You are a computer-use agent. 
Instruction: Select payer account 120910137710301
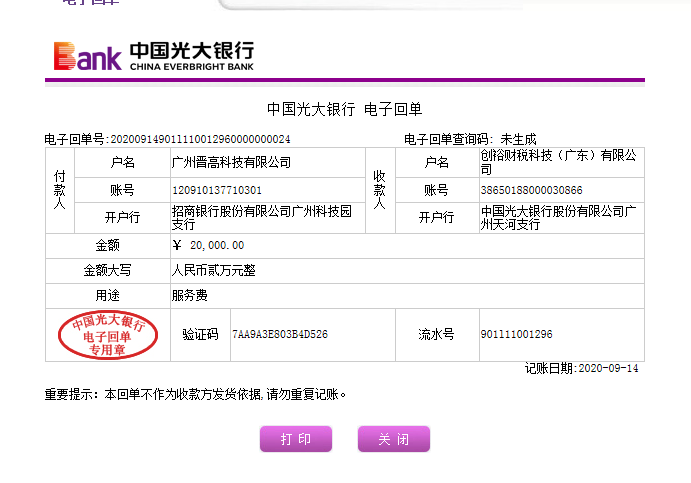point(217,190)
